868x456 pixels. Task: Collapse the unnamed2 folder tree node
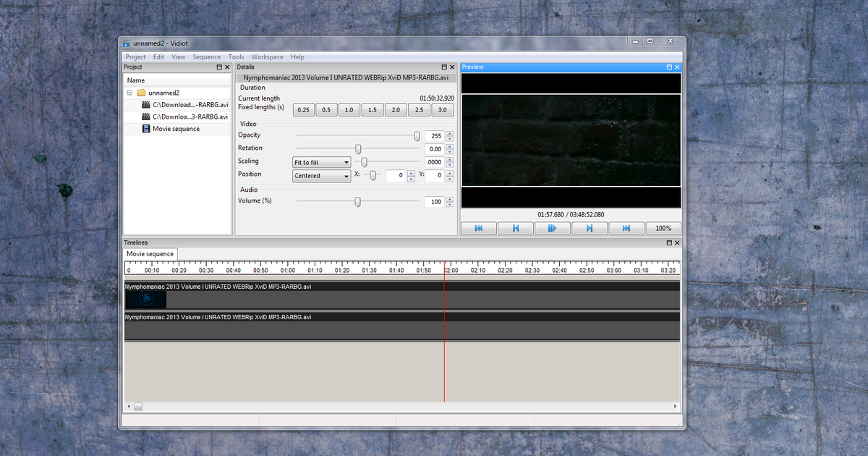[x=130, y=93]
